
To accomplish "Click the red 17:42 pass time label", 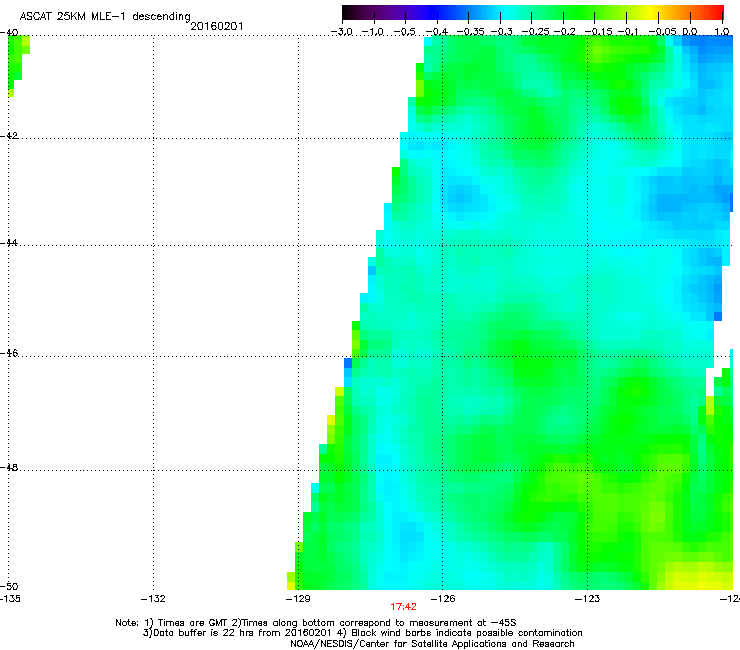I will 404,607.
